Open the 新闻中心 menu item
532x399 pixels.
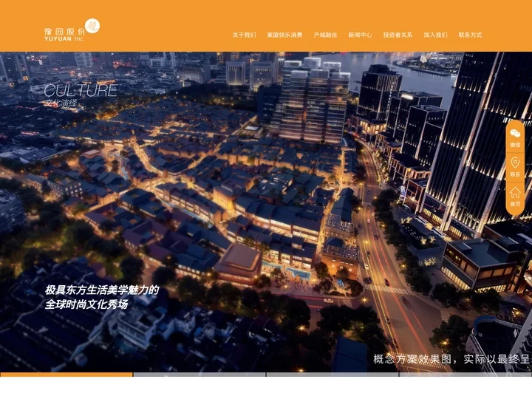[360, 35]
